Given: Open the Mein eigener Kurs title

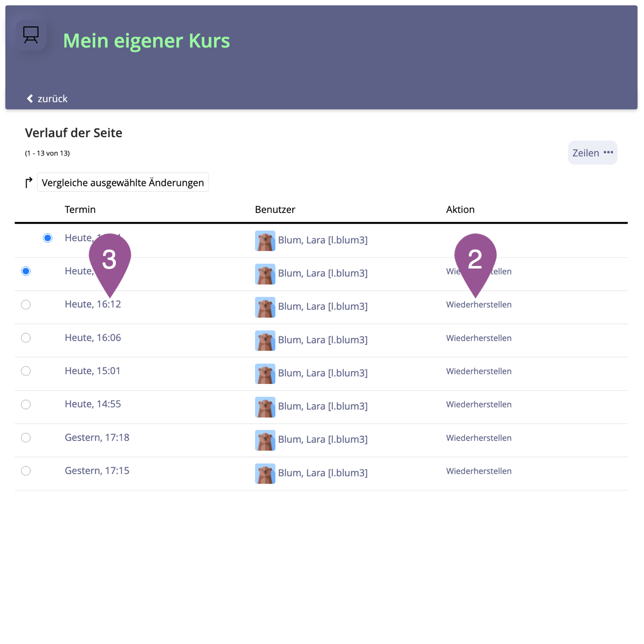Looking at the screenshot, I should pyautogui.click(x=147, y=41).
